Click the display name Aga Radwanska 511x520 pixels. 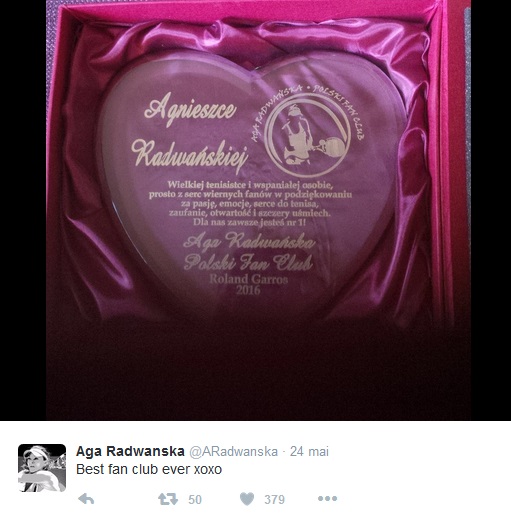point(130,451)
